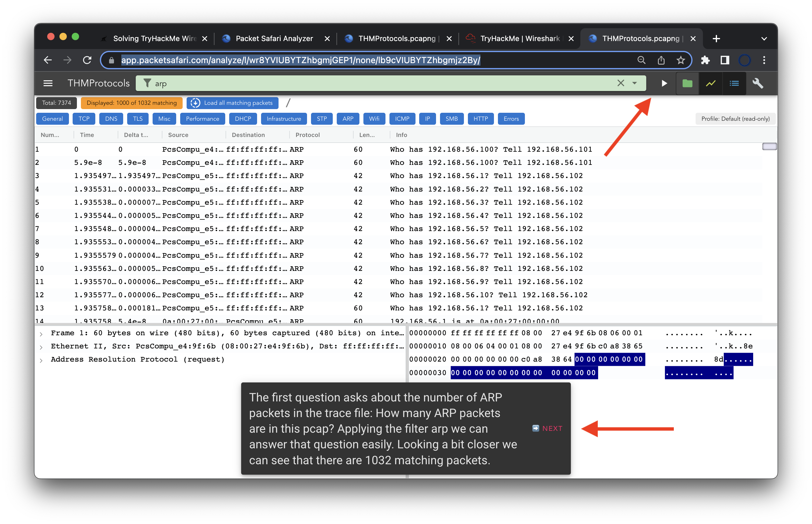Viewport: 812px width, 524px height.
Task: Toggle the browser side panel icon
Action: pyautogui.click(x=725, y=60)
